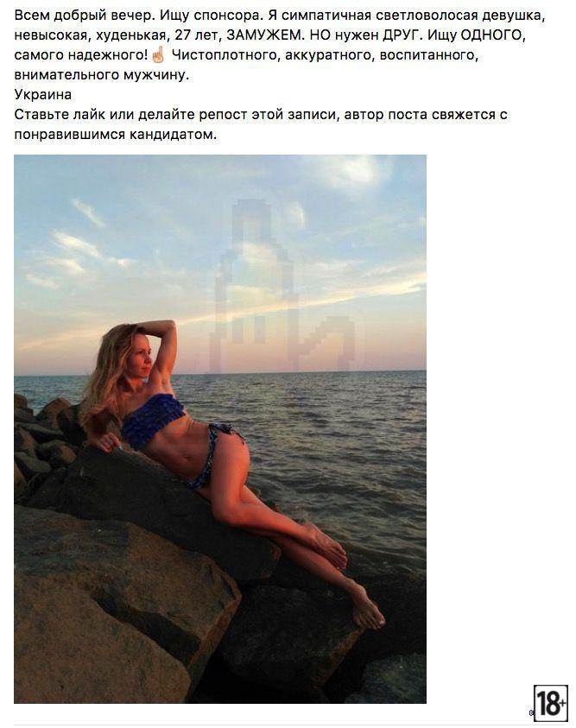Viewport: 576px width, 728px height.
Task: Click the word "Чистоплотного"
Action: tap(225, 54)
